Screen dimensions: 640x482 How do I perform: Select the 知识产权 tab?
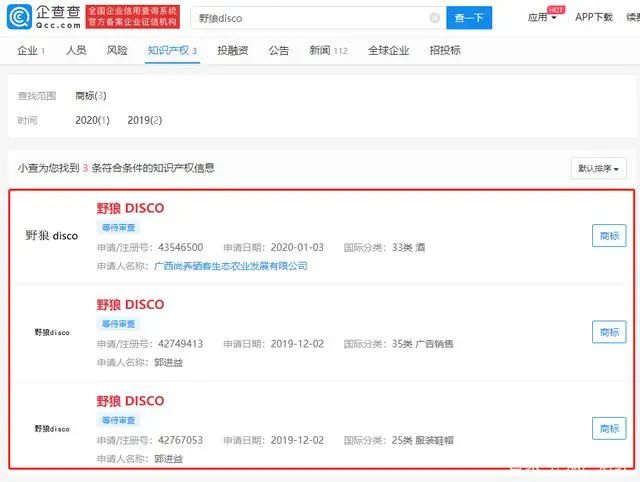tap(172, 51)
